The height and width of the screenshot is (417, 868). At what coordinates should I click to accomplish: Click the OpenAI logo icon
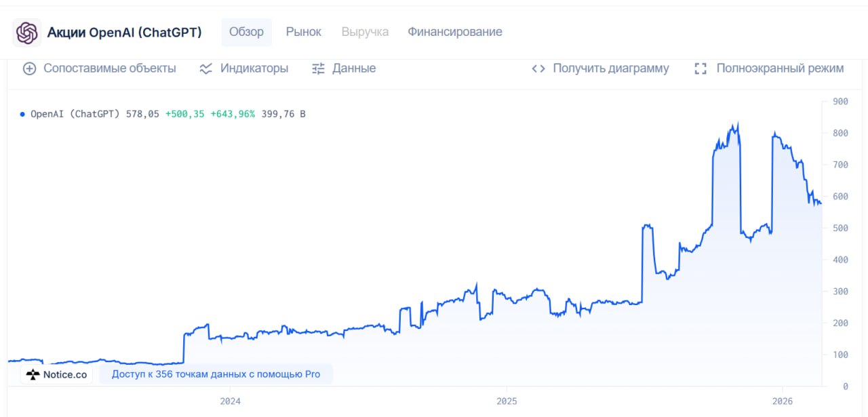(x=27, y=33)
